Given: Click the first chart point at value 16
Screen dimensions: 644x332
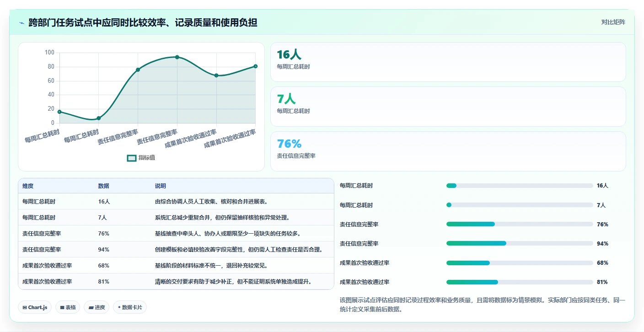Looking at the screenshot, I should point(59,112).
